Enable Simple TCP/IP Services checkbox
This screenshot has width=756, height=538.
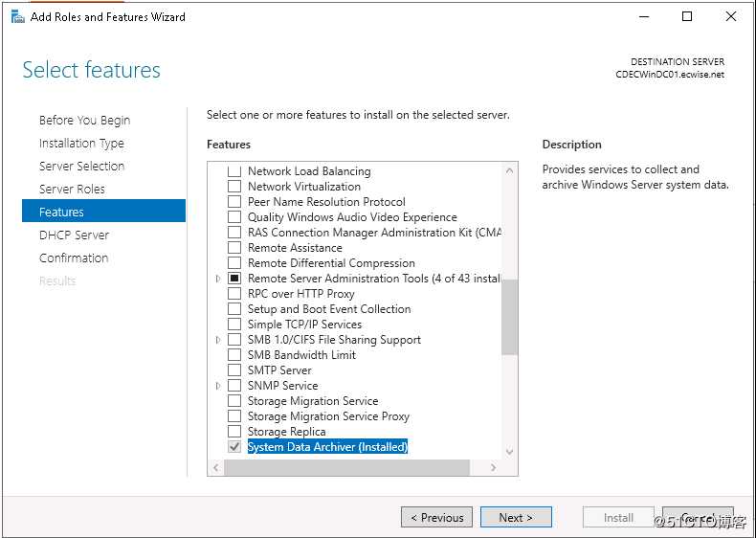[x=234, y=325]
